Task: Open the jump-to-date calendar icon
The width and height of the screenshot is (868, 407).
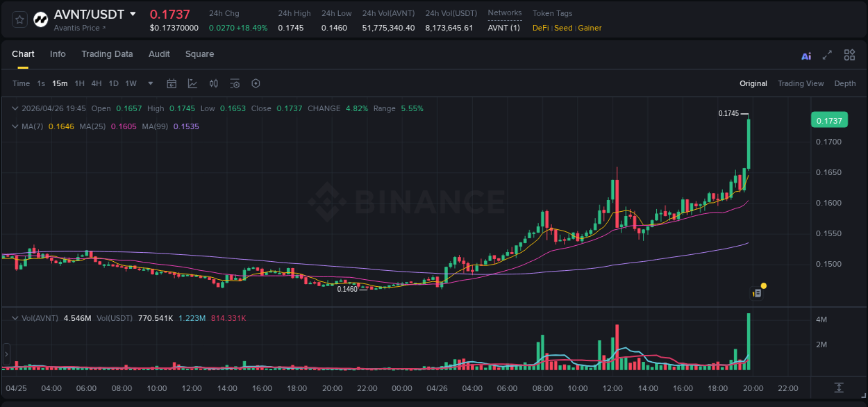Action: tap(172, 83)
